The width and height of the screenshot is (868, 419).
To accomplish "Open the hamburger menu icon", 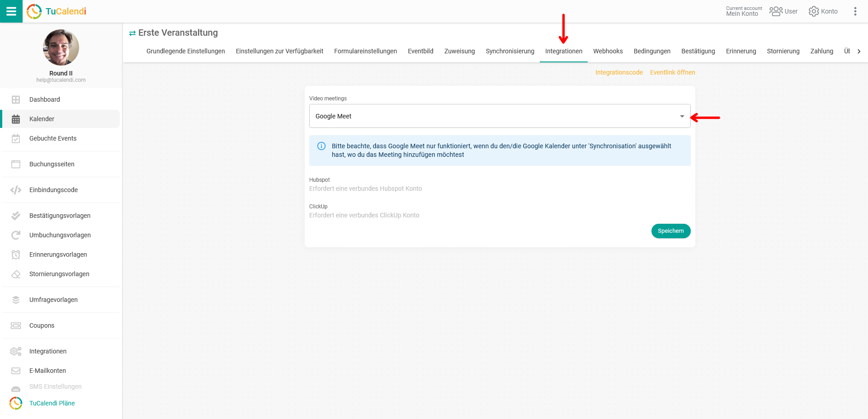I will [x=11, y=11].
